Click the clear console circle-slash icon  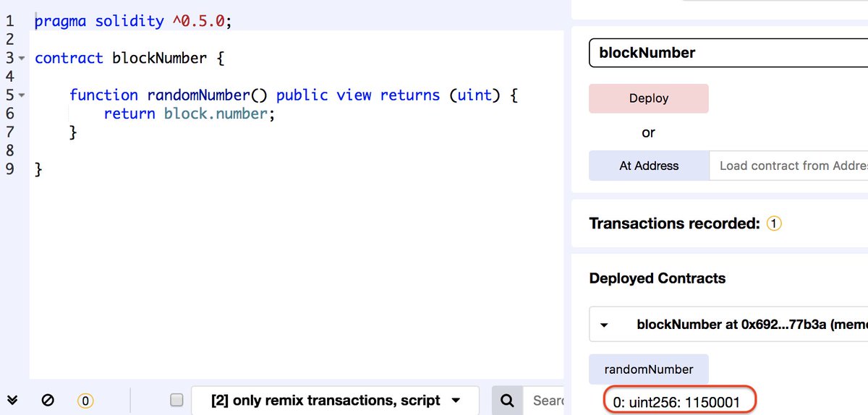tap(48, 400)
